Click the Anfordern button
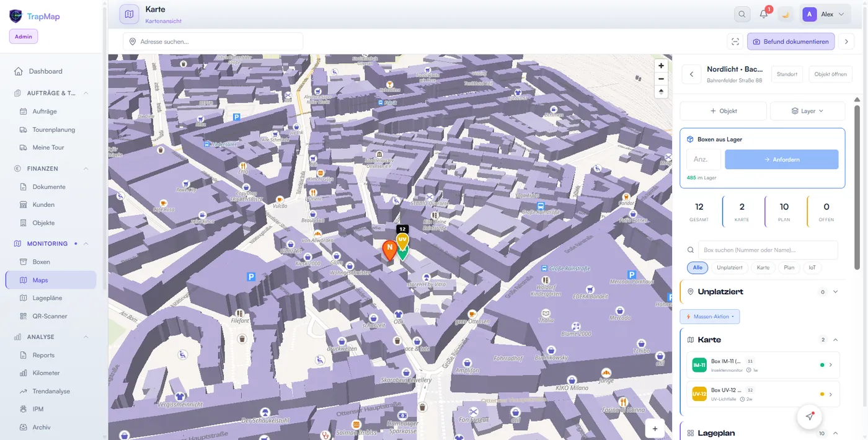 click(x=782, y=159)
